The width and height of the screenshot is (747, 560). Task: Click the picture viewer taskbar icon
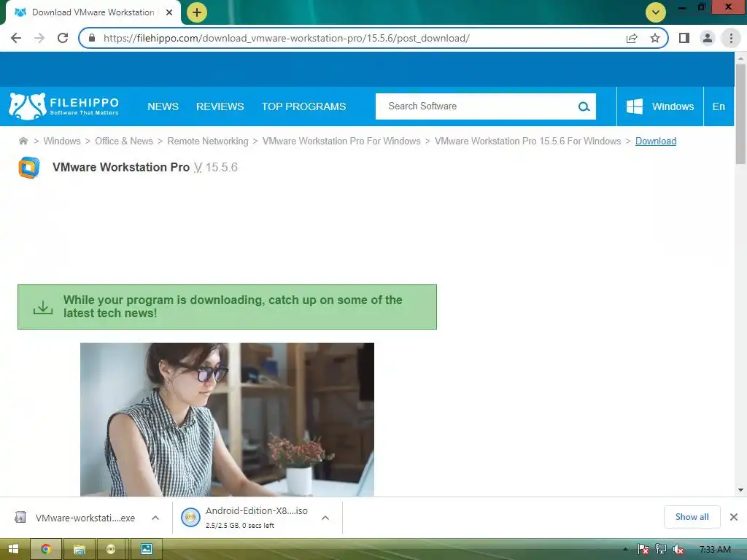[x=146, y=549]
